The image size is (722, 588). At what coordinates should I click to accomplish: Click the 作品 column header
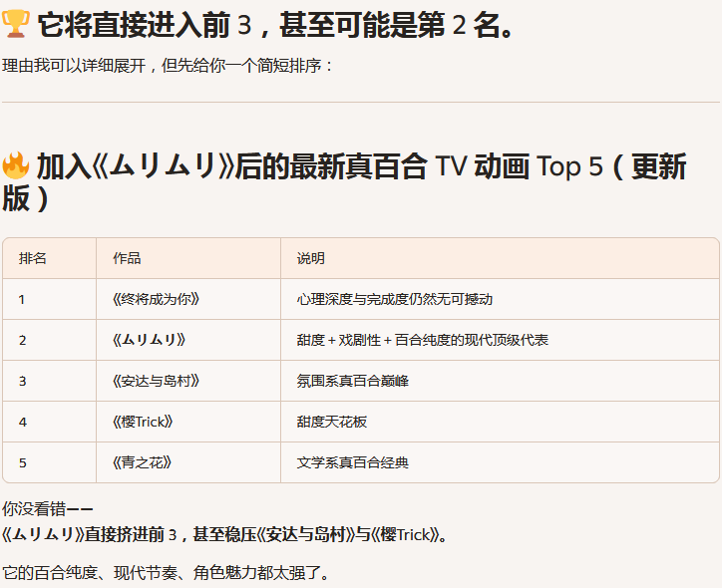tap(127, 258)
